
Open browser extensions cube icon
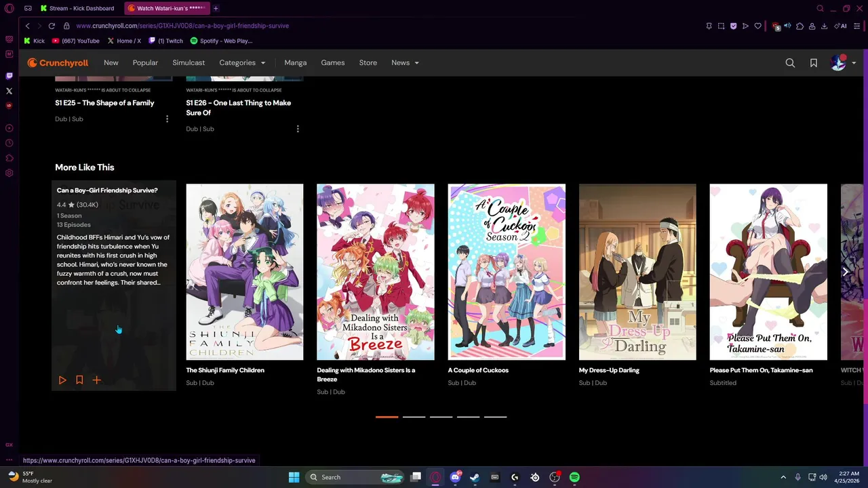[x=800, y=26]
